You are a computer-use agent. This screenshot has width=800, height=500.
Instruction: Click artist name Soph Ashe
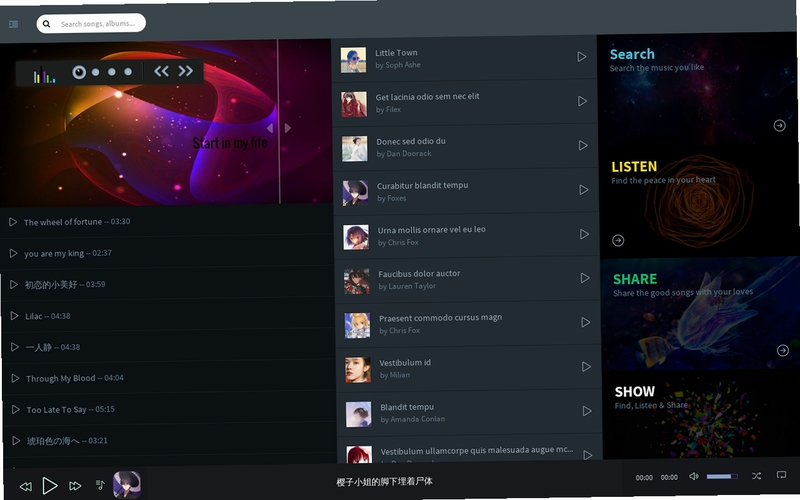[x=403, y=65]
